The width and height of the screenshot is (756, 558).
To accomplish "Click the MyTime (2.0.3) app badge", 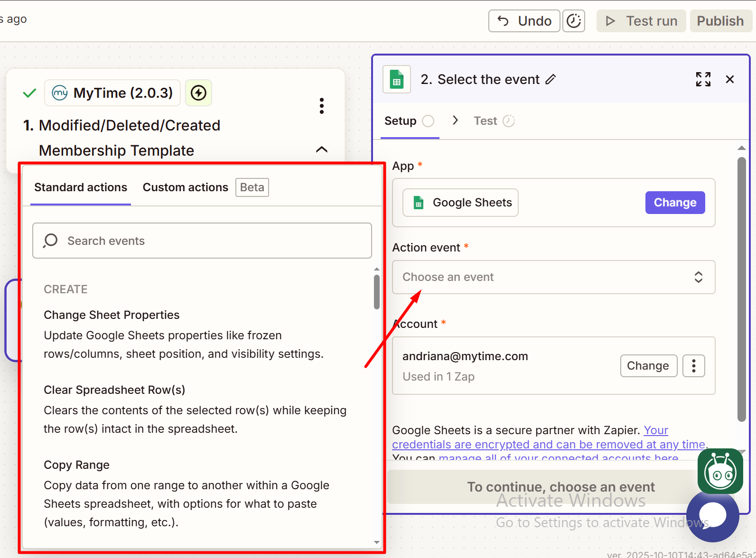I will click(112, 93).
